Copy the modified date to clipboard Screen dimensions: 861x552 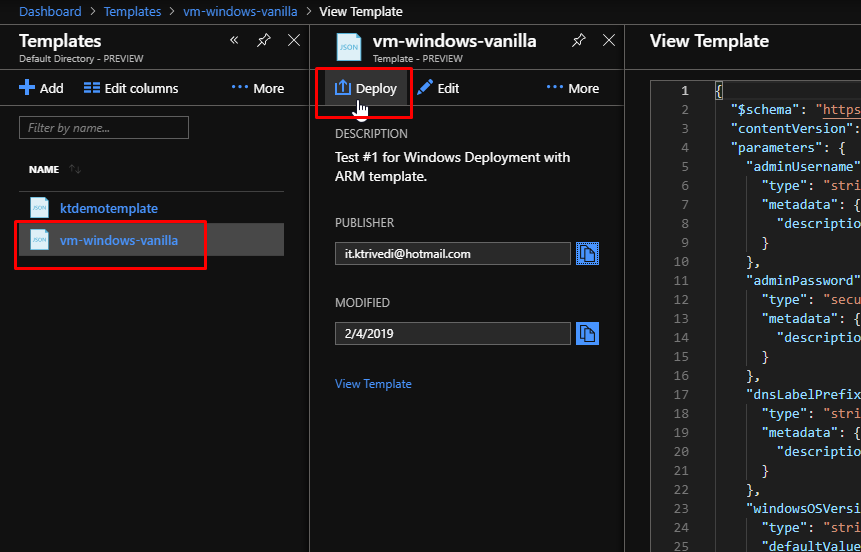587,333
